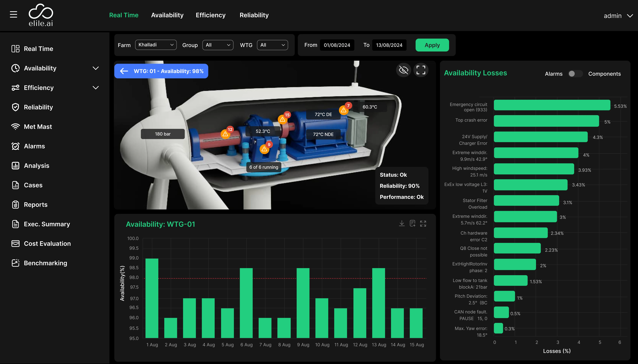Click the Apply button
The image size is (638, 364).
tap(432, 45)
